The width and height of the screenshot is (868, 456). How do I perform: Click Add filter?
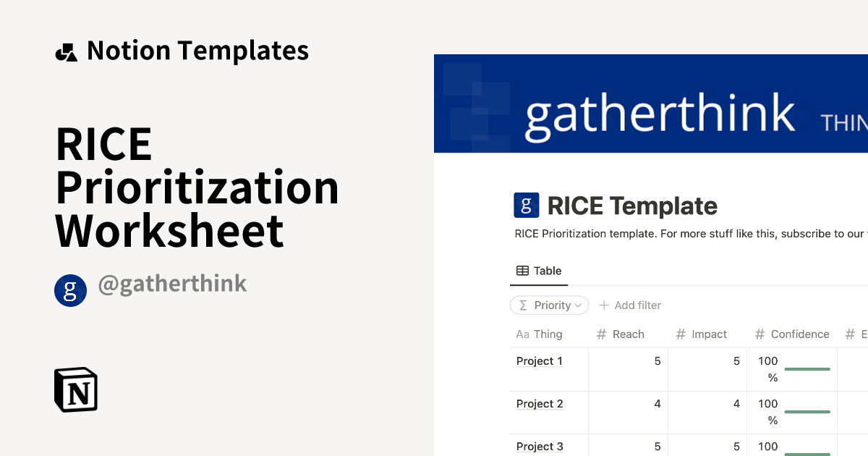(x=630, y=305)
